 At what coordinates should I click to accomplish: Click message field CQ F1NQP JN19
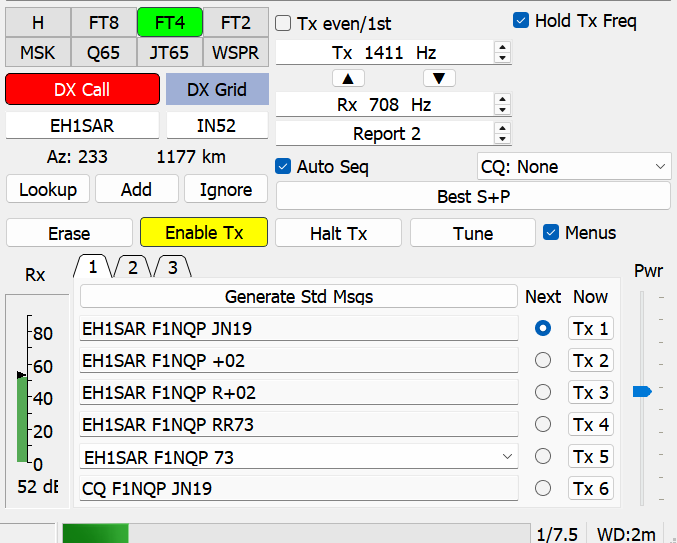(x=299, y=488)
